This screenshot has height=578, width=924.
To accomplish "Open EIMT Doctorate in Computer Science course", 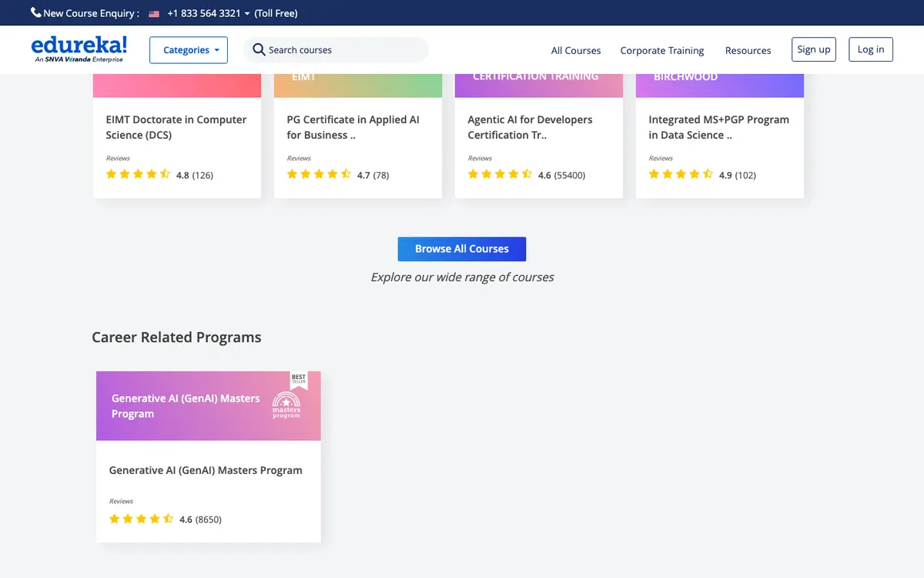I will pos(176,127).
